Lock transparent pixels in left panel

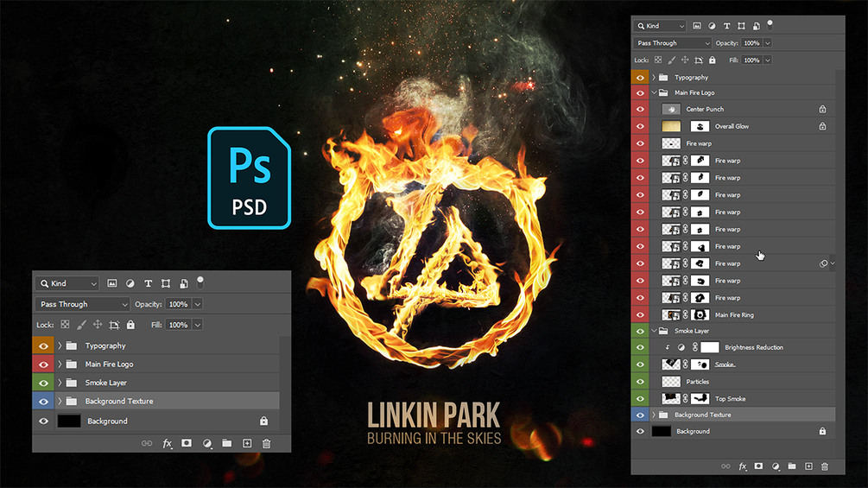coord(66,325)
